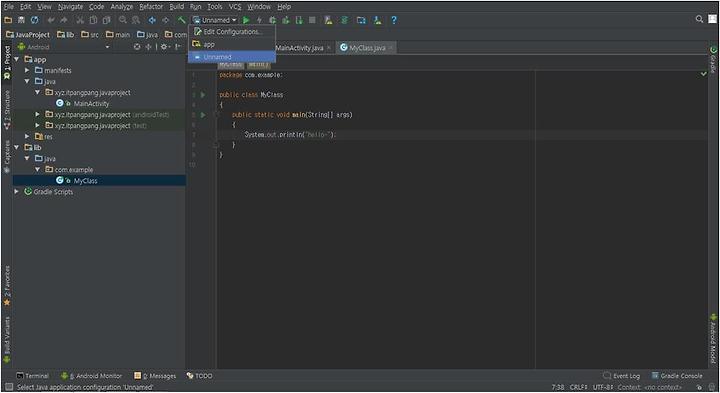The width and height of the screenshot is (720, 393).
Task: Collapse the com.example package node
Action: [38, 169]
